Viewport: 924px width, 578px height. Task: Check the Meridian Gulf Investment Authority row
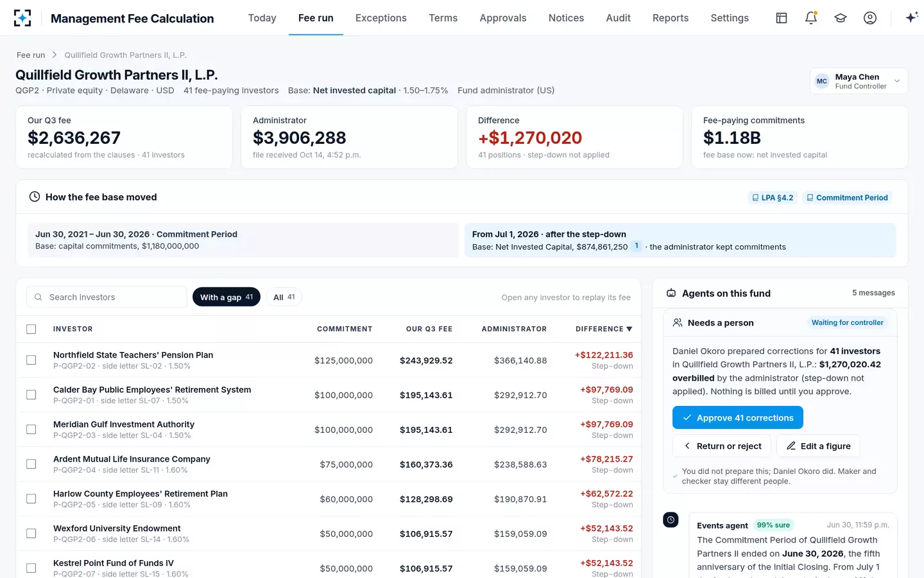point(31,430)
